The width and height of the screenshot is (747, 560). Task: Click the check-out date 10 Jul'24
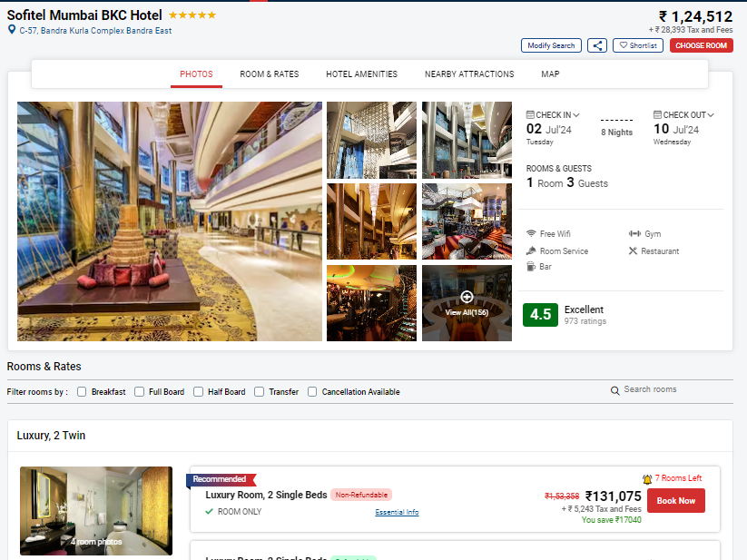pyautogui.click(x=676, y=129)
